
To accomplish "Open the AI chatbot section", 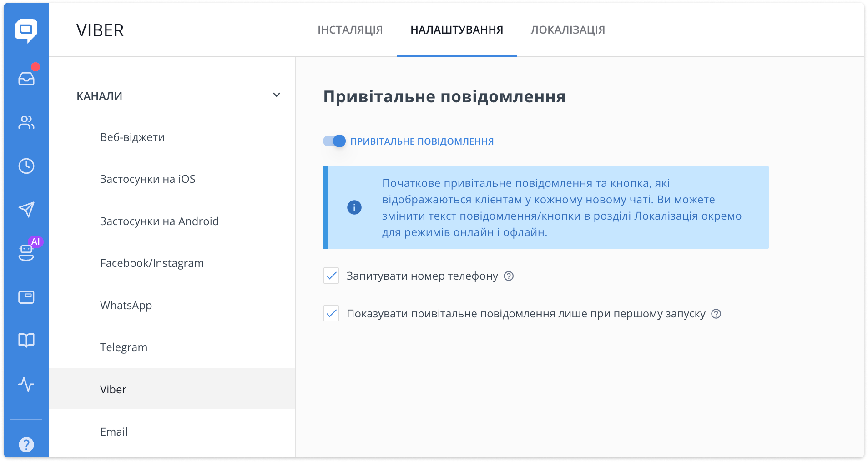I will pos(26,253).
